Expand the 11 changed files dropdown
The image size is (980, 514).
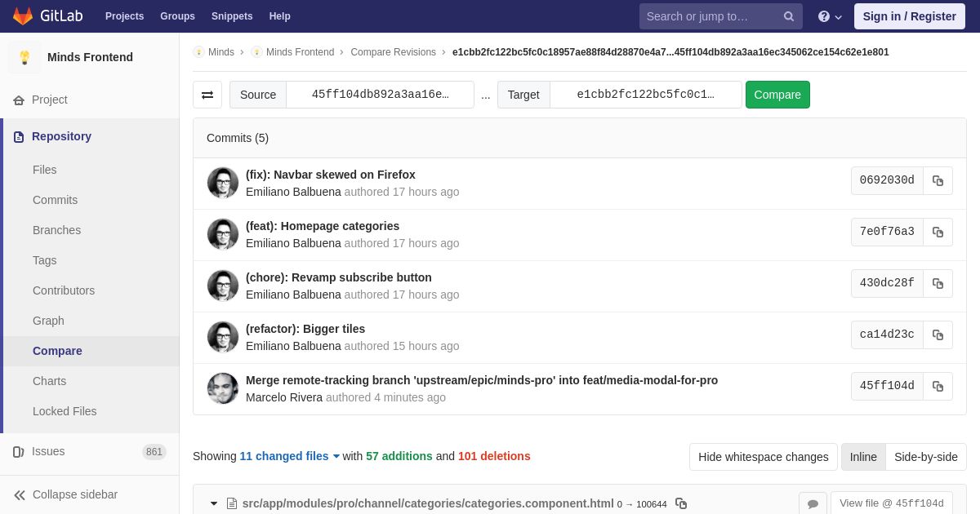(x=289, y=456)
